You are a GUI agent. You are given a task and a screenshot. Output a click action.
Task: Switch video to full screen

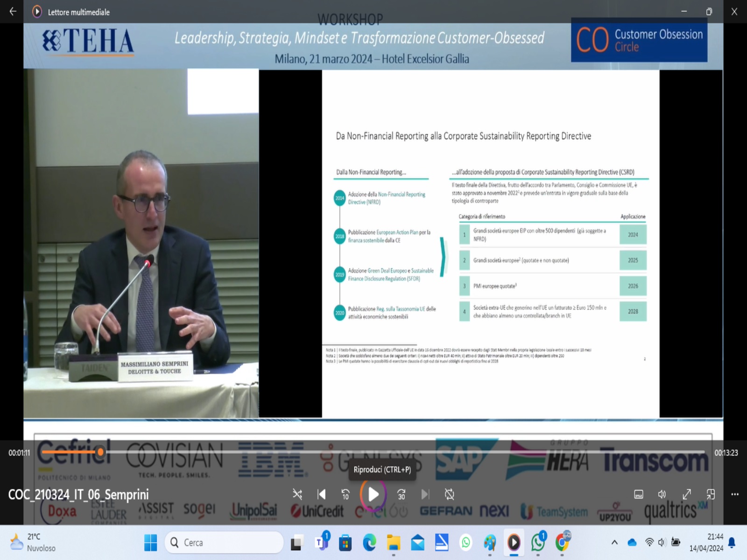point(687,494)
